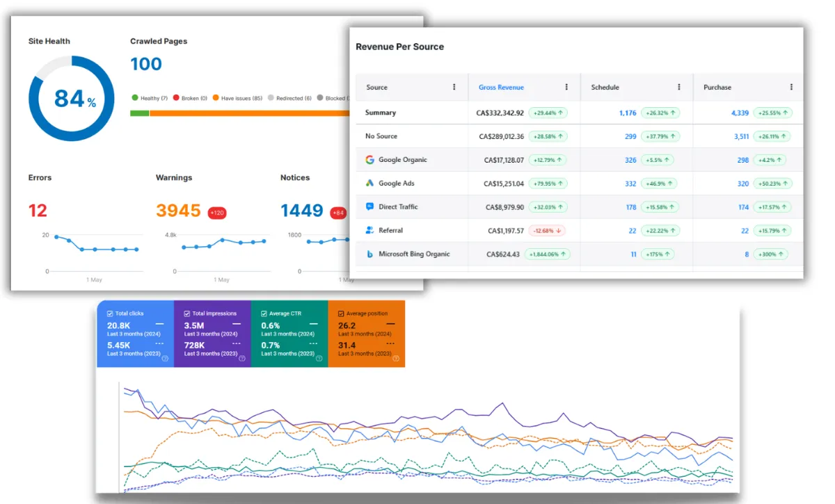
Task: Open the 3945 Warnings count link
Action: point(178,211)
